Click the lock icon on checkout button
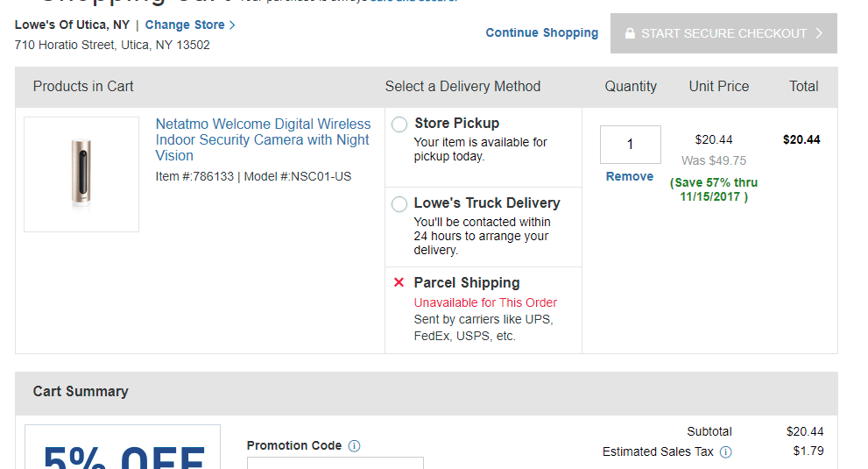The height and width of the screenshot is (469, 868). tap(630, 33)
